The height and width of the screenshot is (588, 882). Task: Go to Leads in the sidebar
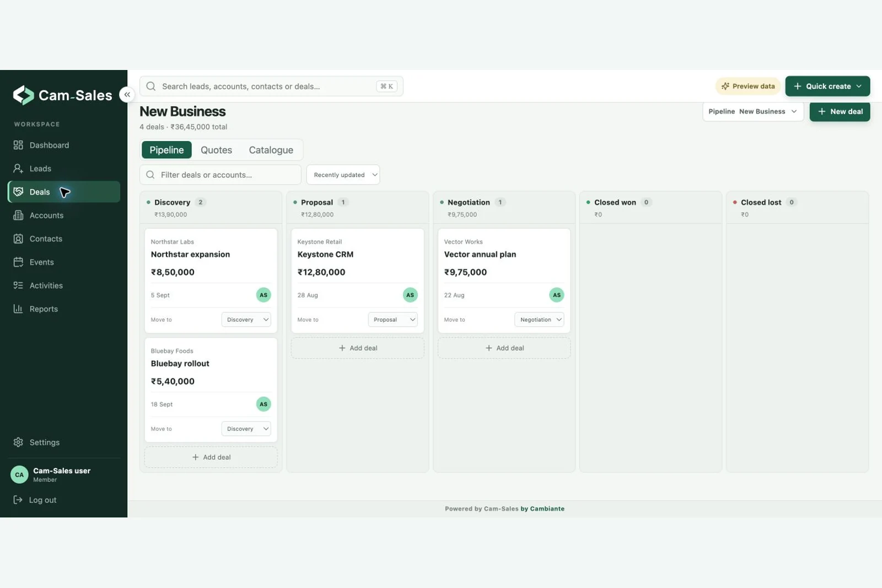pos(64,169)
